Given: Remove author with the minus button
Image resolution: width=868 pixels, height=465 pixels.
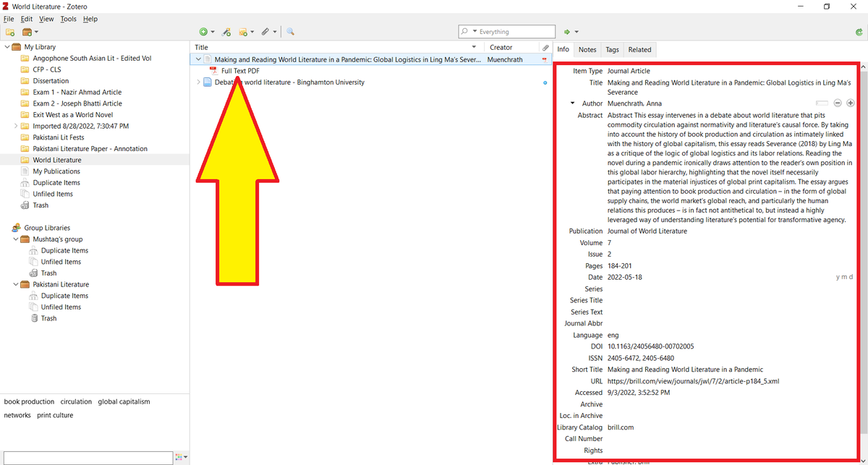Looking at the screenshot, I should pos(838,103).
